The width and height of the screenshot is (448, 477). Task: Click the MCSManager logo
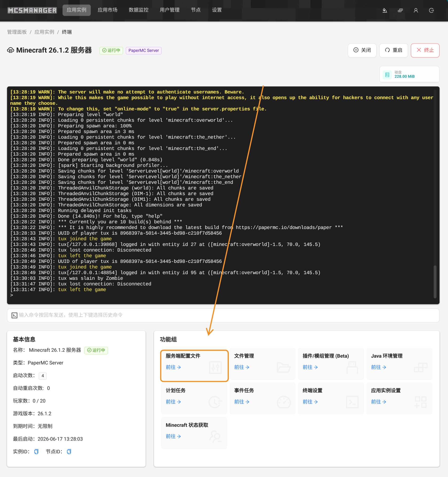[x=32, y=10]
